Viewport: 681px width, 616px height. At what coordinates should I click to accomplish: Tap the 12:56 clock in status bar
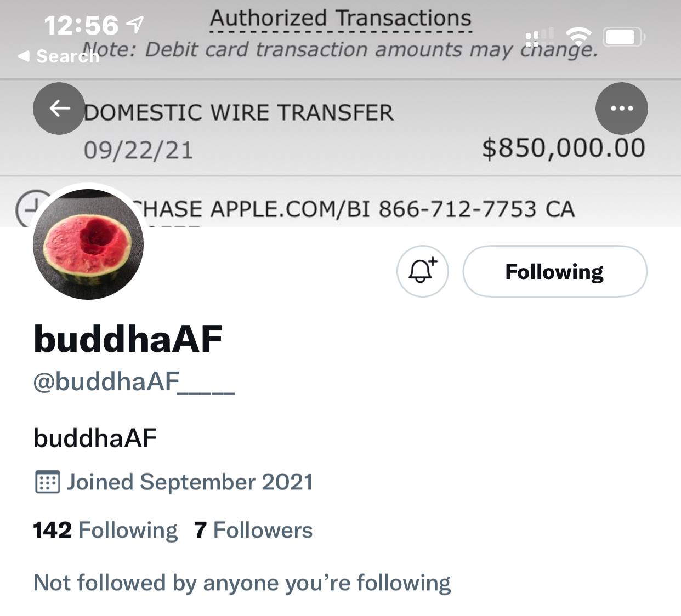point(81,25)
